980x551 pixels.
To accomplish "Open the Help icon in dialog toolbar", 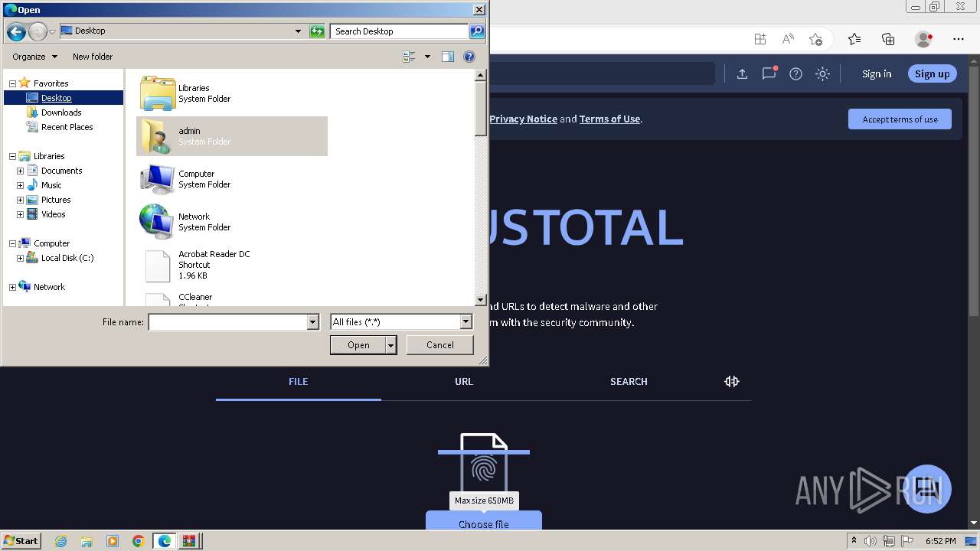I will 469,57.
